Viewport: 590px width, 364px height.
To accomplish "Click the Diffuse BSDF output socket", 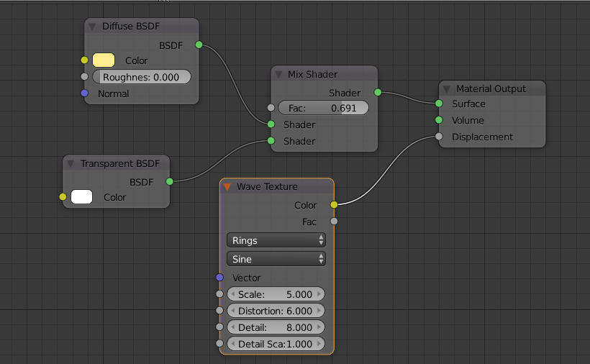I will (x=199, y=45).
